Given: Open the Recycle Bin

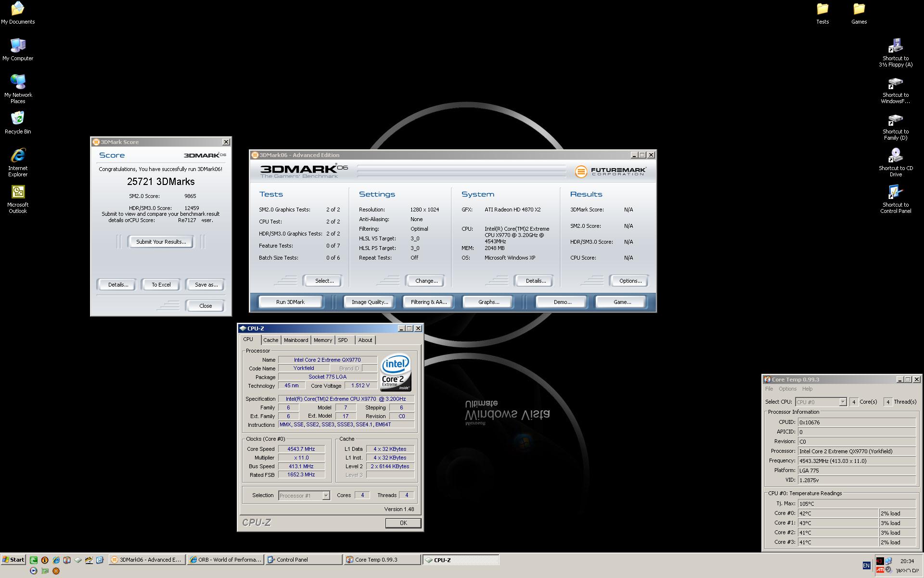Looking at the screenshot, I should [x=18, y=123].
